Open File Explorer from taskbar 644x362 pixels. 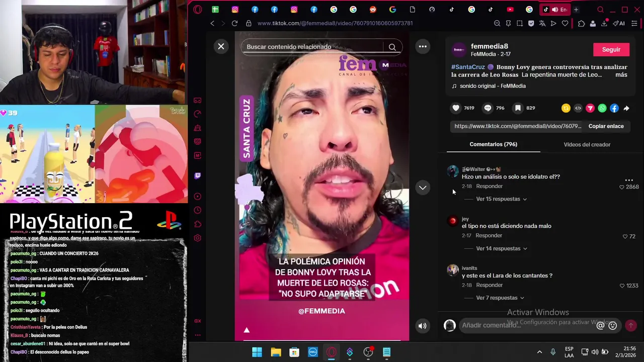(x=276, y=352)
